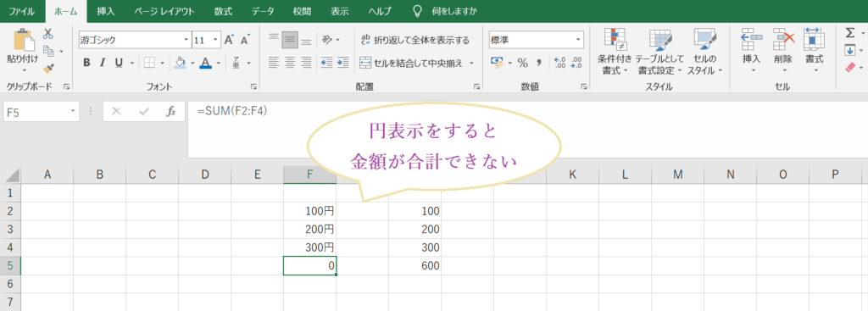Open the underline style dropdown arrow
The image size is (868, 311).
click(x=132, y=63)
